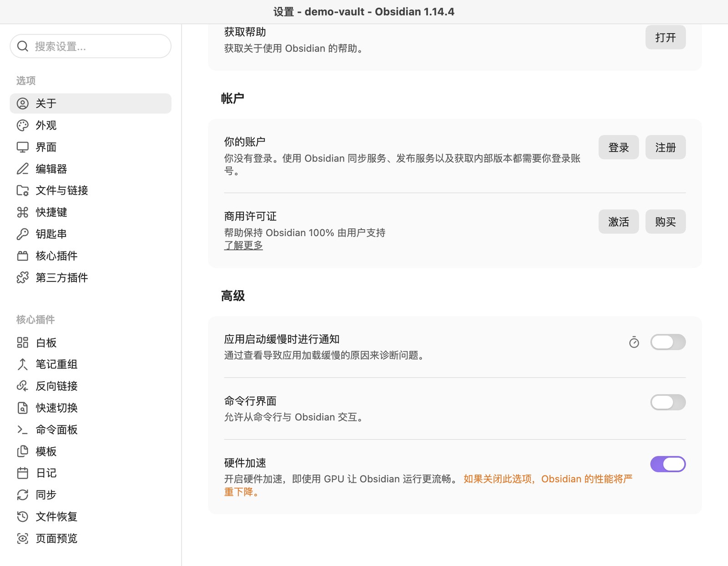Click the 文件恢复 history clock icon

tap(23, 516)
